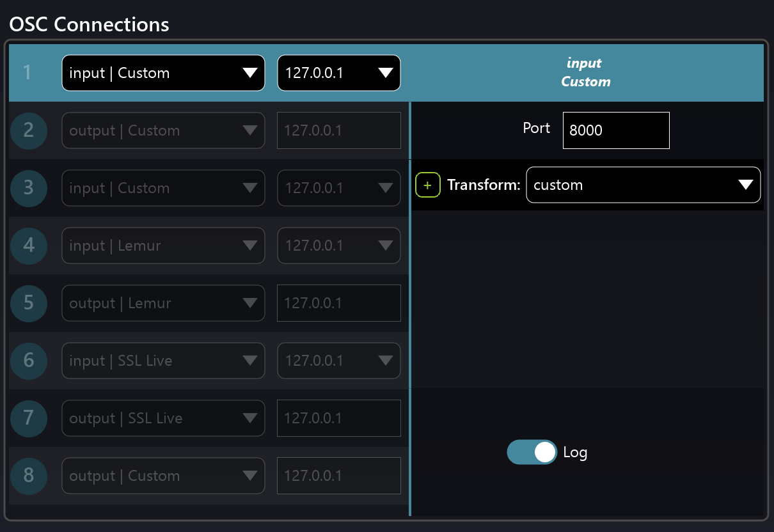
Task: Select connection slot 6 circle icon
Action: pos(29,361)
